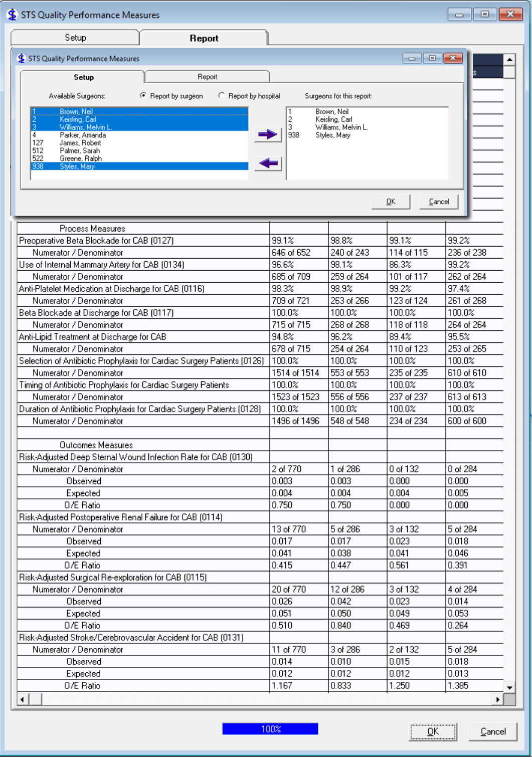Switch to the Report tab in the inner dialog
532x757 pixels.
[207, 77]
